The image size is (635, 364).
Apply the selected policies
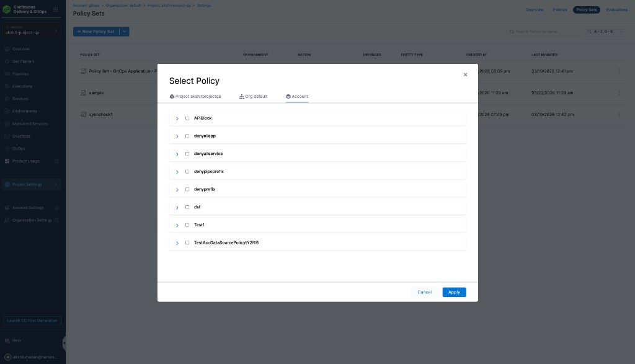pyautogui.click(x=454, y=291)
